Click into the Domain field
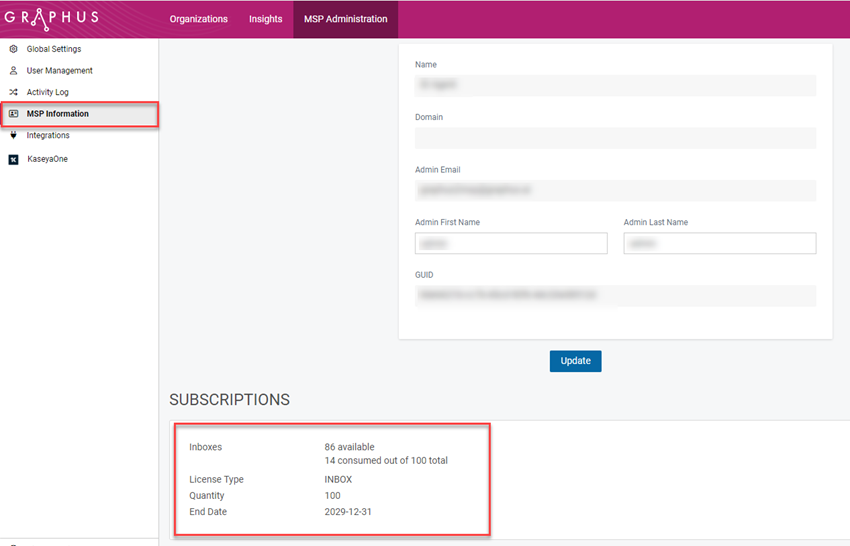The height and width of the screenshot is (546, 850). point(615,138)
